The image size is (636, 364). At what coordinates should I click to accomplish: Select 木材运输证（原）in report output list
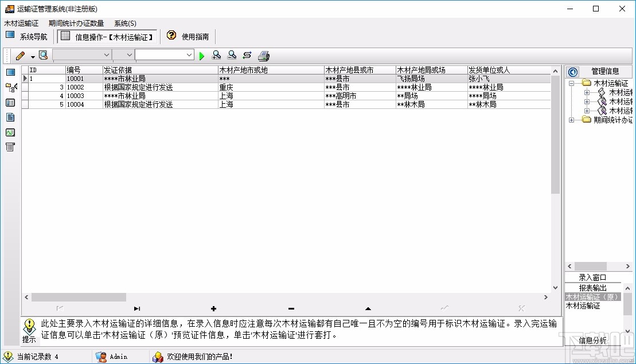click(591, 297)
